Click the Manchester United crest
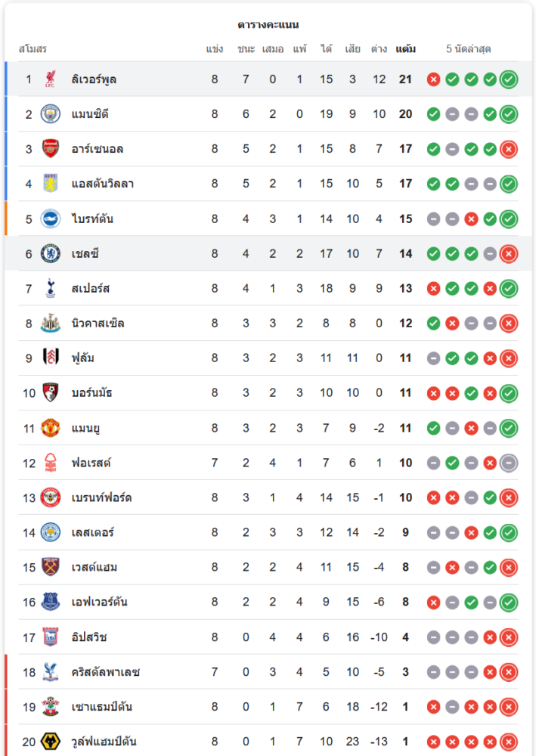The width and height of the screenshot is (536, 756). [x=51, y=428]
